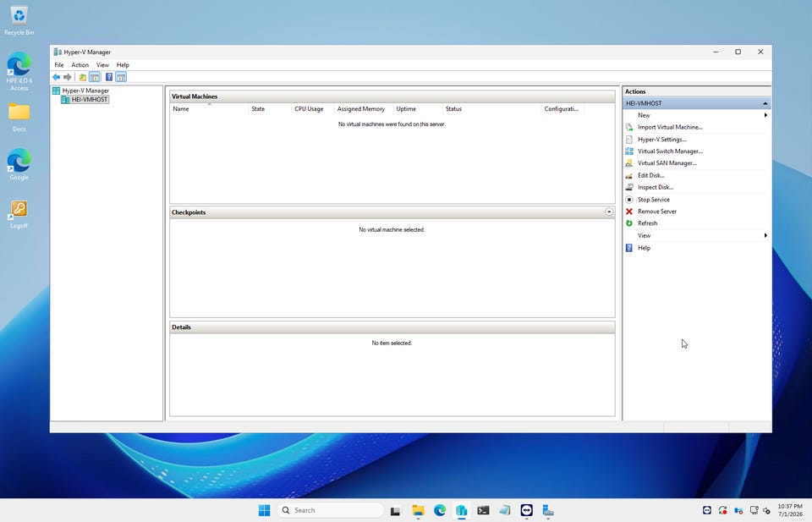Open the TeamViewer taskbar icon
This screenshot has height=522, width=812.
(527, 511)
